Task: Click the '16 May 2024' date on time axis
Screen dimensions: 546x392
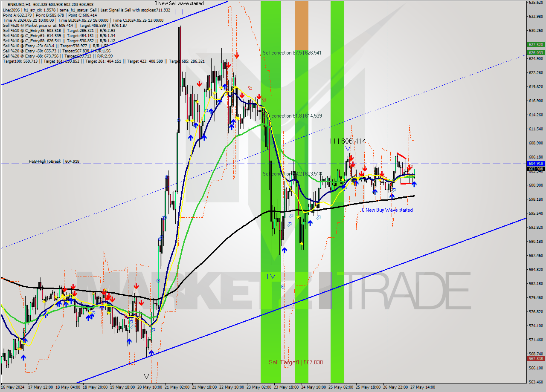Action: tap(12, 387)
